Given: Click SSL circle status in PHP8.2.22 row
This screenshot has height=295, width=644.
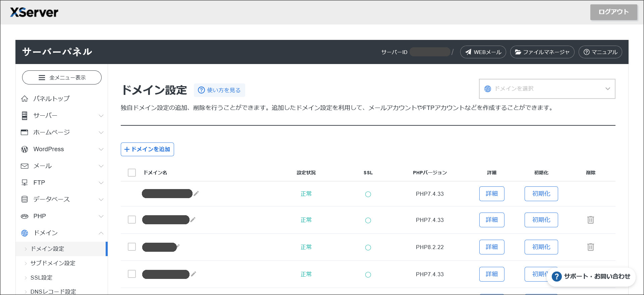Looking at the screenshot, I should pos(368,247).
